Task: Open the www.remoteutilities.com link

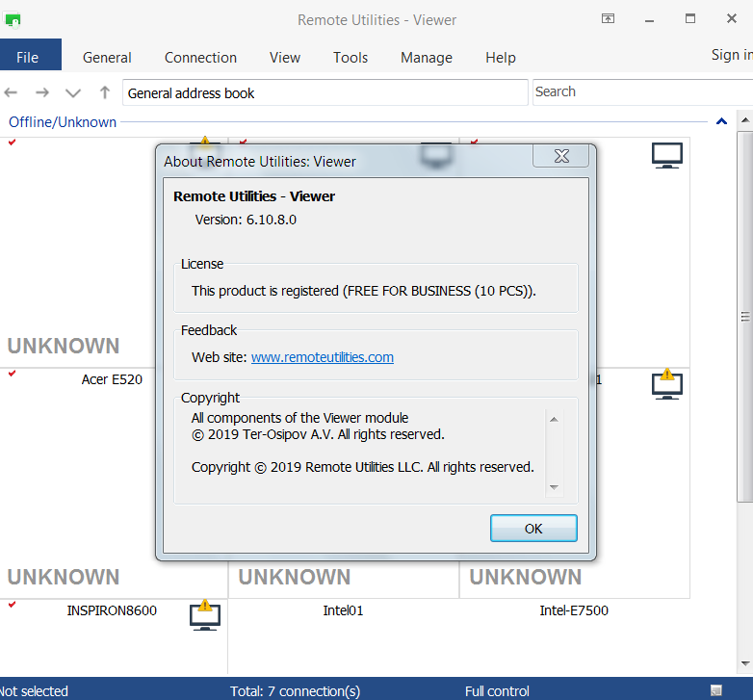Action: pos(322,357)
